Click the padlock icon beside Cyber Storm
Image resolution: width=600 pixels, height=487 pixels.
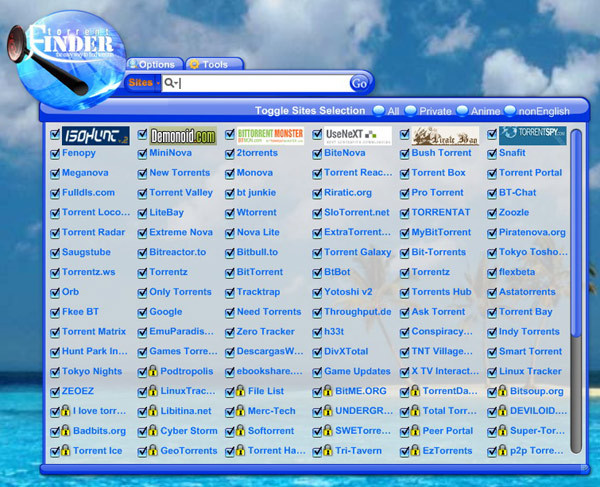[x=153, y=430]
